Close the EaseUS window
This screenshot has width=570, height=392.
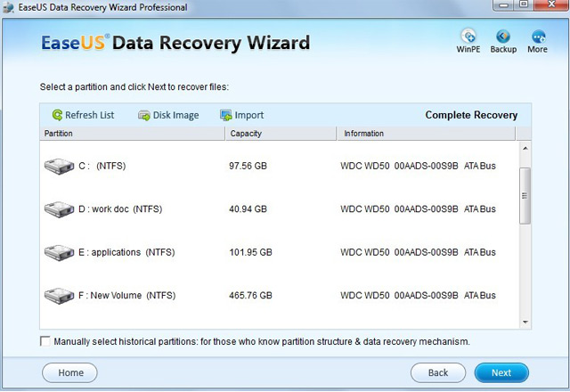click(551, 4)
